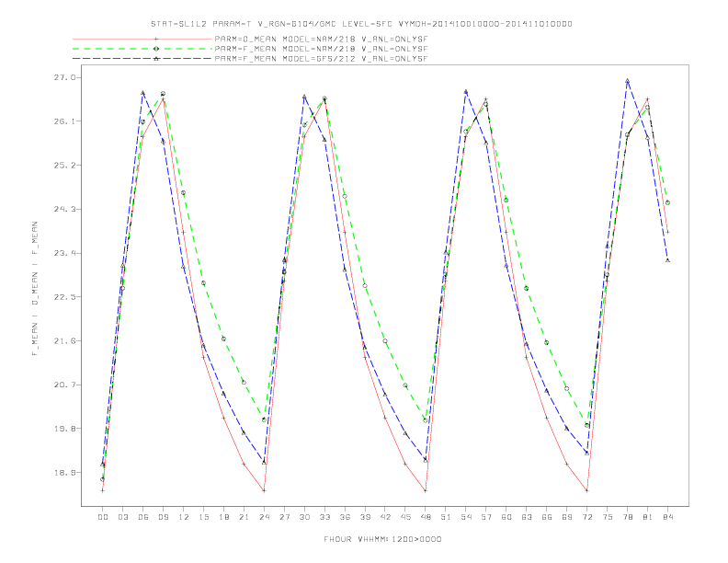Click the x-axis title FHOUR VHHMM:1200>0000

pos(382,539)
